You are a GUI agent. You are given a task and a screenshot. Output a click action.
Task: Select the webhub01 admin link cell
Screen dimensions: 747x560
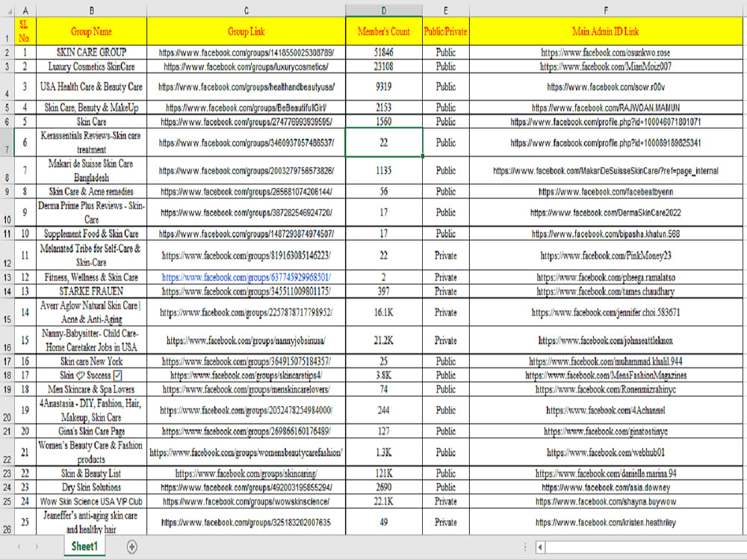[606, 452]
